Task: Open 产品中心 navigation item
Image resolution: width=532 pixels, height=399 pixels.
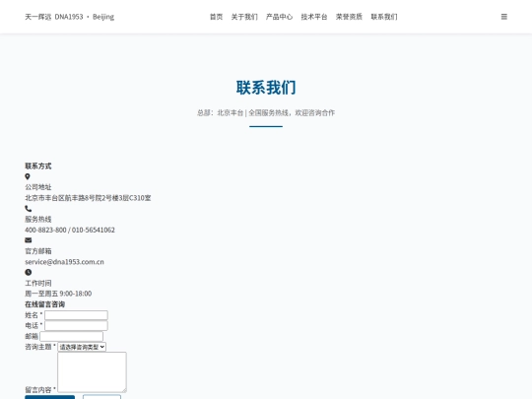Action: pyautogui.click(x=279, y=17)
